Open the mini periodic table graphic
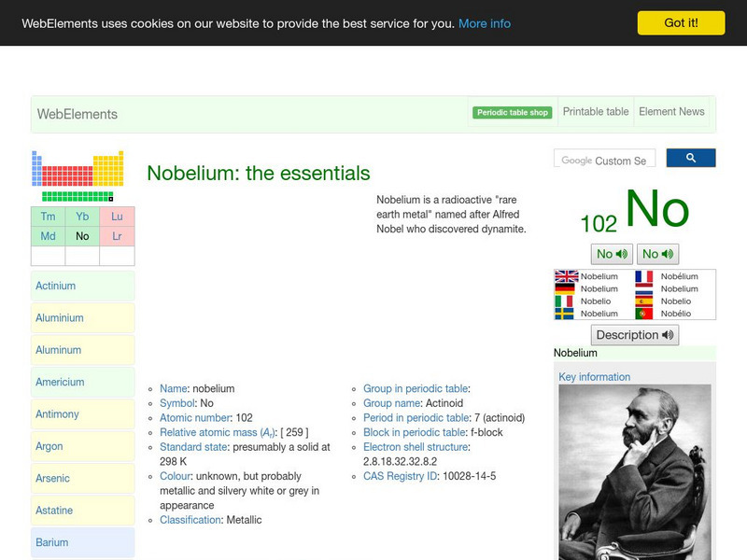The height and width of the screenshot is (560, 747). (78, 176)
